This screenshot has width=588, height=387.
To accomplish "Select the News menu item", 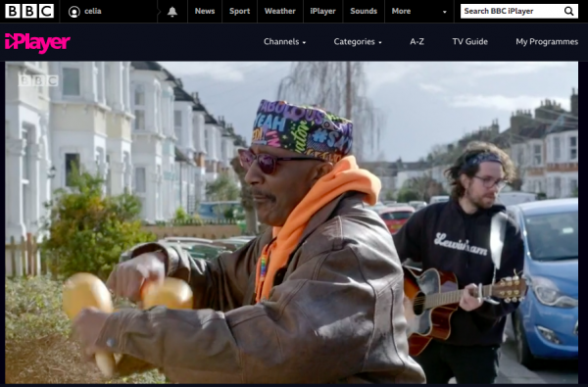I will point(205,11).
